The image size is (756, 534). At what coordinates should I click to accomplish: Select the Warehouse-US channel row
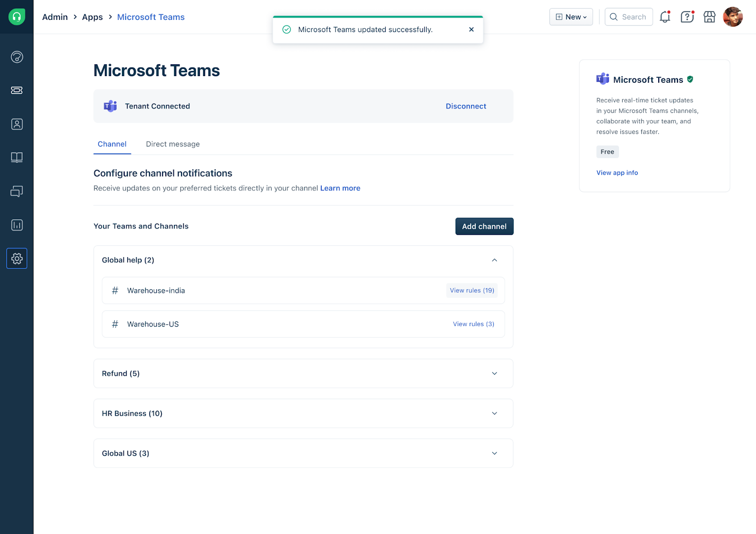(x=303, y=324)
